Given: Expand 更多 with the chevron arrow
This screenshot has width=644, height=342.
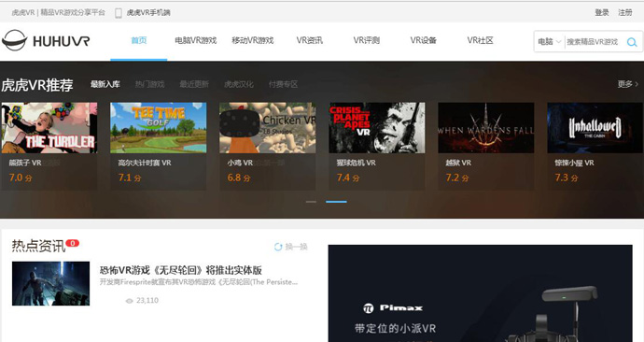Looking at the screenshot, I should tap(628, 84).
